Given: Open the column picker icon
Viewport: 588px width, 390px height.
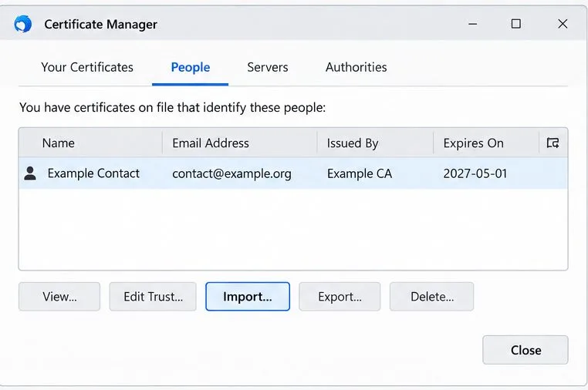Looking at the screenshot, I should pyautogui.click(x=553, y=143).
